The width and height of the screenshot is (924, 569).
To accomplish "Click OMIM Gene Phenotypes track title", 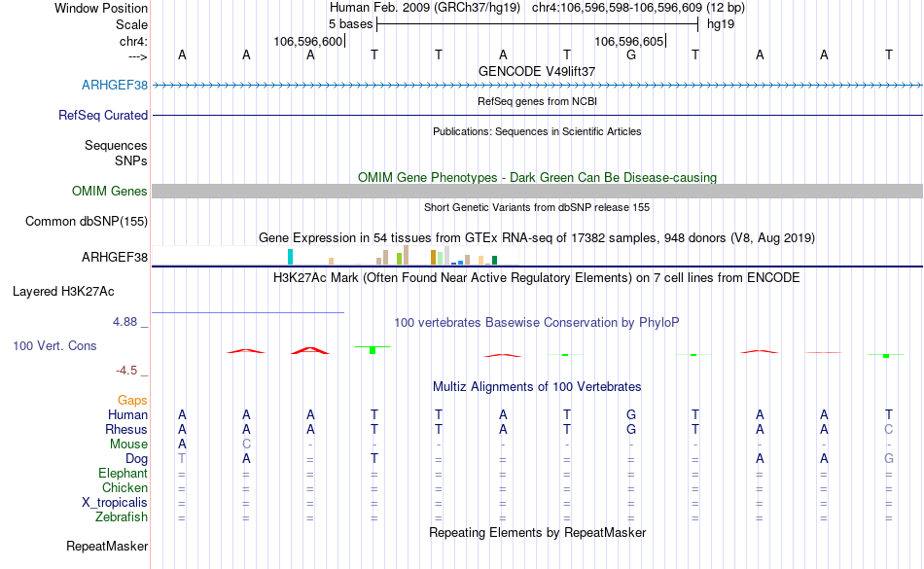I will click(x=537, y=177).
